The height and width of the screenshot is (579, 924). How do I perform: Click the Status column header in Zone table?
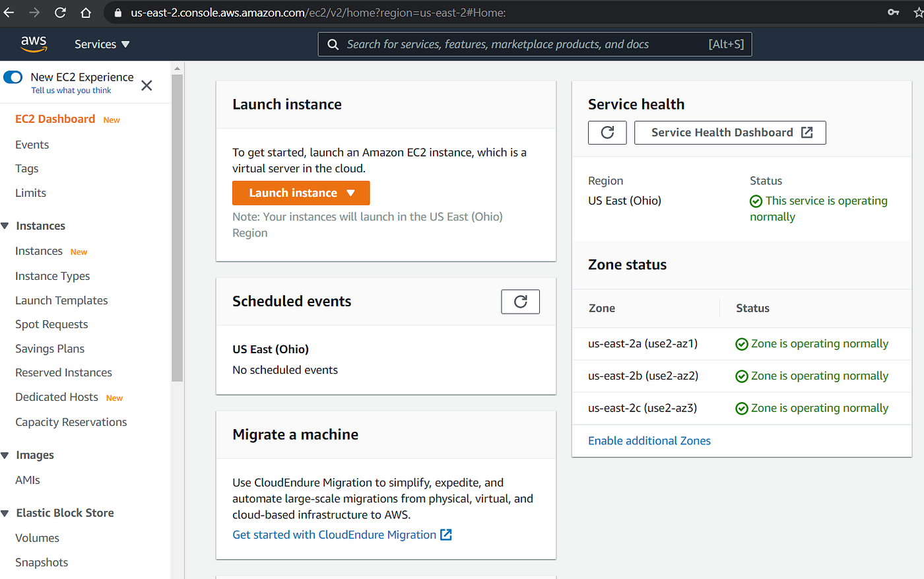click(x=752, y=308)
